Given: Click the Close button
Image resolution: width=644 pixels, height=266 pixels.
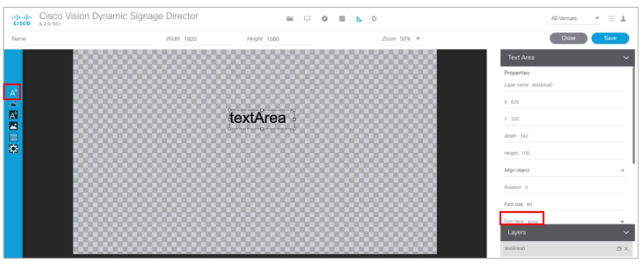Looking at the screenshot, I should click(568, 38).
